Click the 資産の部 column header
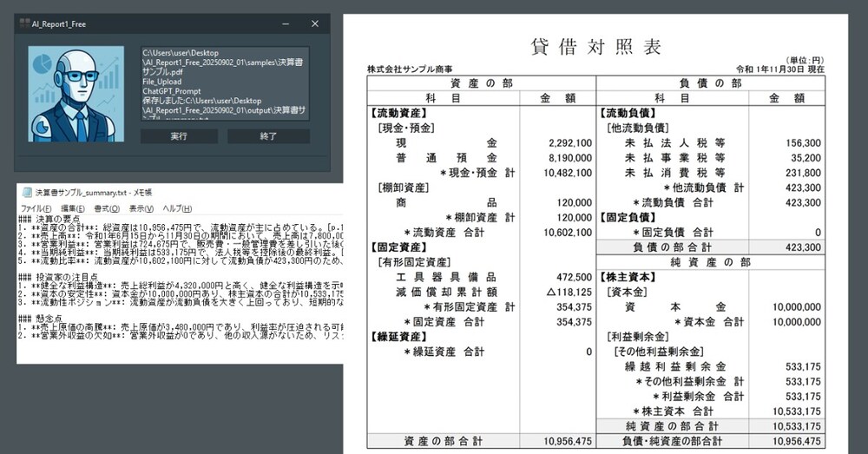 tap(482, 83)
